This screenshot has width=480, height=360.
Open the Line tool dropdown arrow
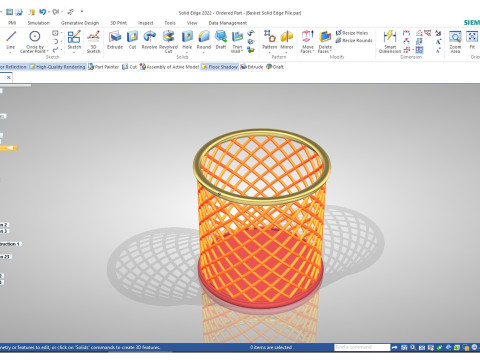pos(11,52)
